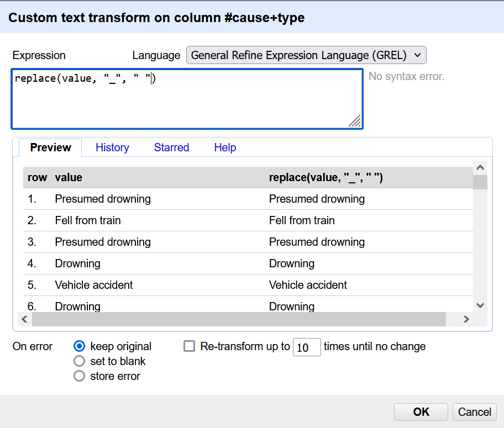Click the re-transform times number field
504x428 pixels.
pyautogui.click(x=307, y=347)
